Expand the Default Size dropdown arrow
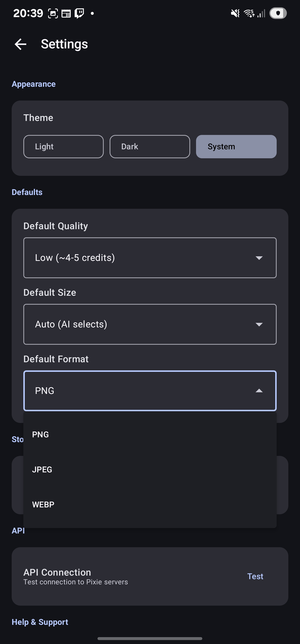The width and height of the screenshot is (300, 644). [x=259, y=324]
